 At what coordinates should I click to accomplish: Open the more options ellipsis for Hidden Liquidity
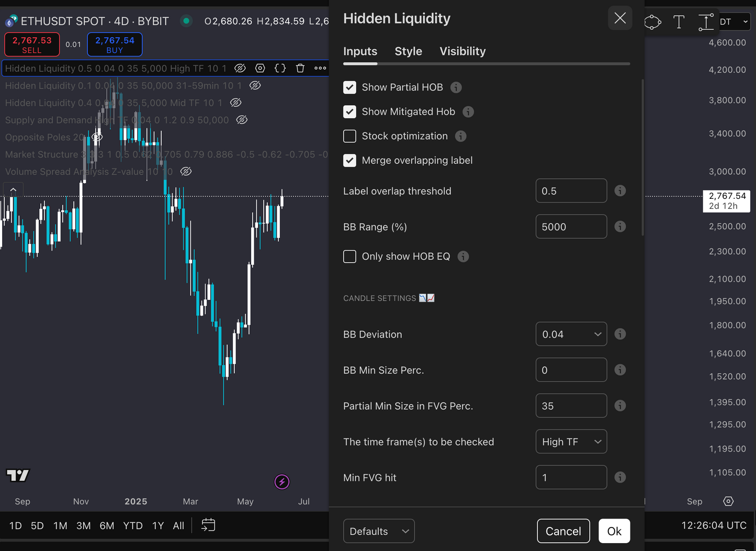(320, 68)
